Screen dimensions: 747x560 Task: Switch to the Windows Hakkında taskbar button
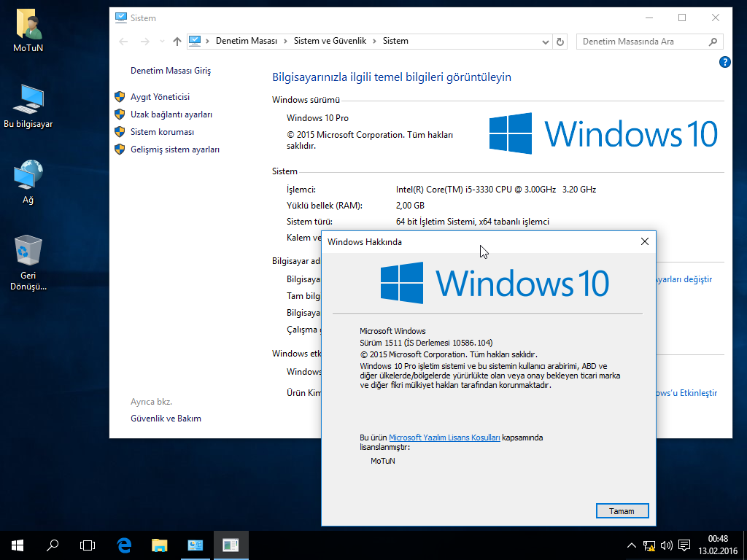point(231,545)
